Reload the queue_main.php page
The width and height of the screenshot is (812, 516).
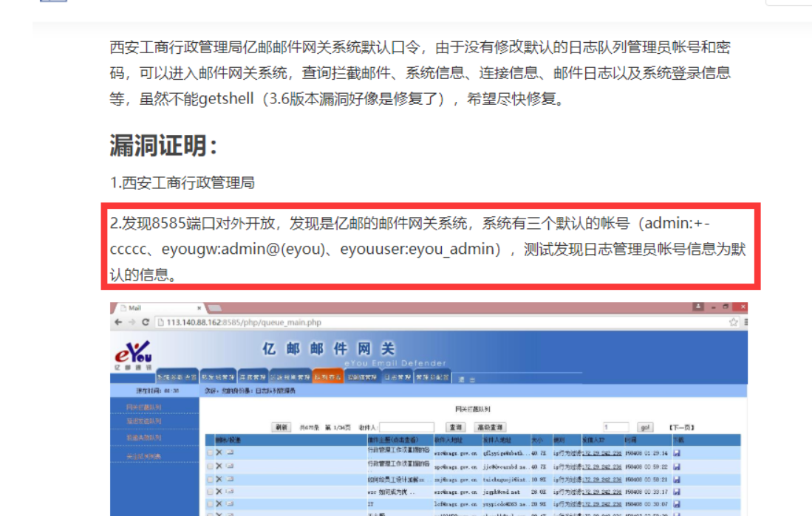[146, 322]
